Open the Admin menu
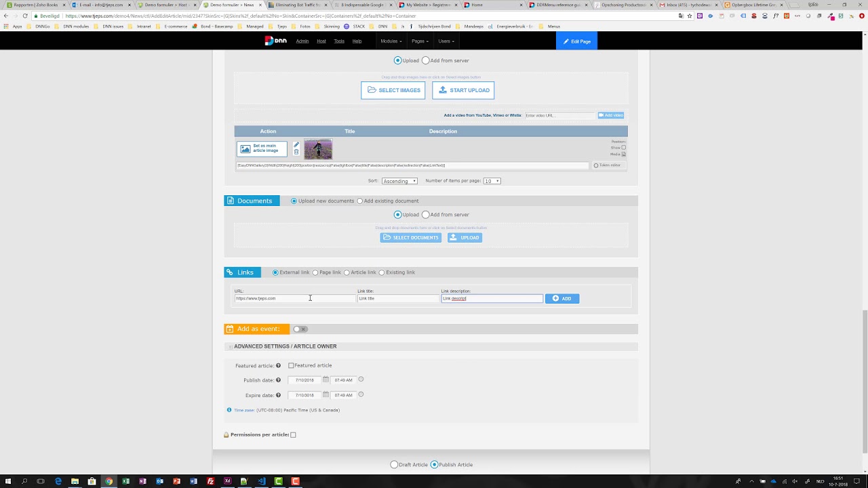 click(302, 41)
